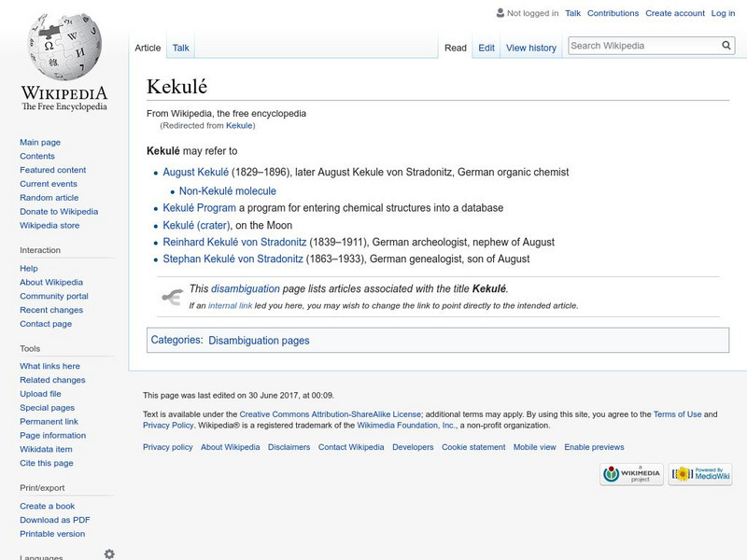
Task: Click the Log in link
Action: 723,13
